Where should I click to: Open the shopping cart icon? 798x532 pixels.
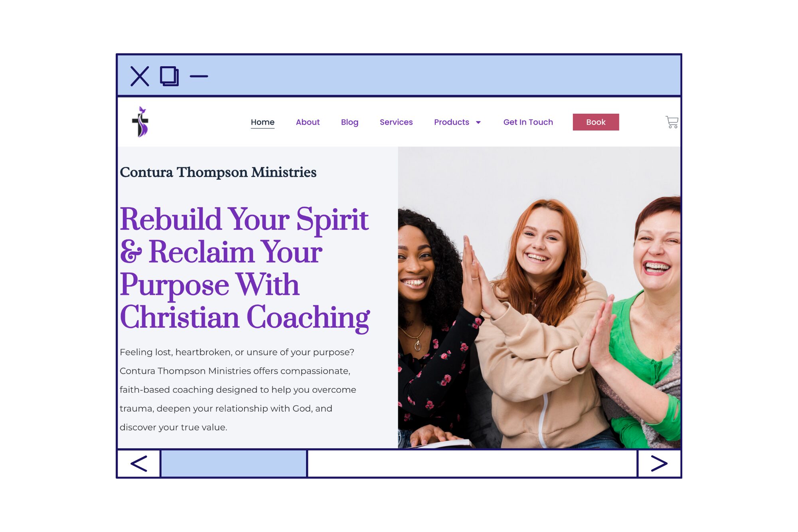[672, 122]
